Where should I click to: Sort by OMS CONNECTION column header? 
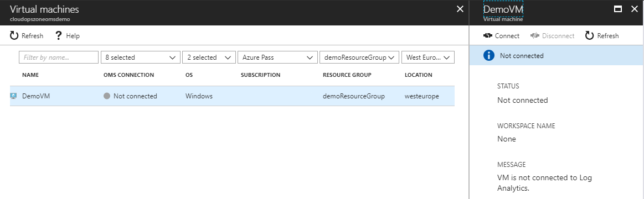pos(129,75)
